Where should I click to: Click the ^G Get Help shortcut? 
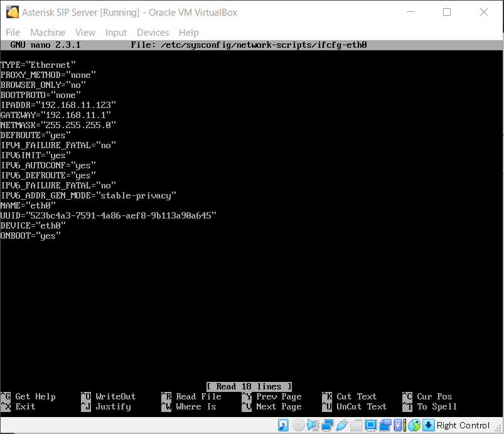pyautogui.click(x=28, y=396)
